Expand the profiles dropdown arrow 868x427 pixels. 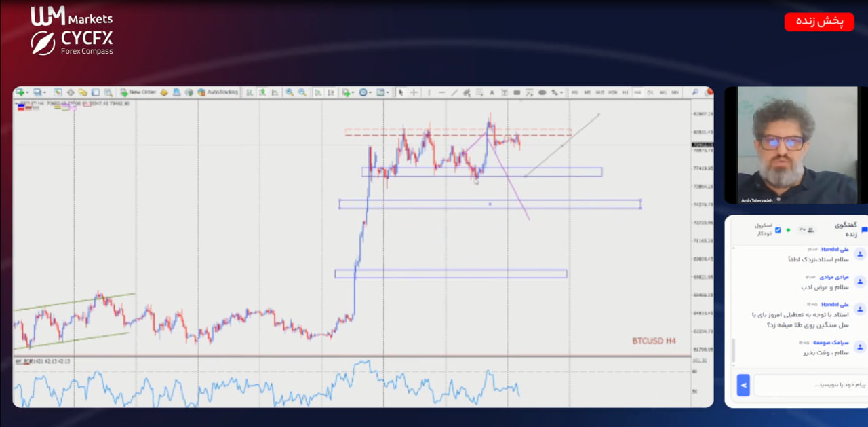(45, 92)
